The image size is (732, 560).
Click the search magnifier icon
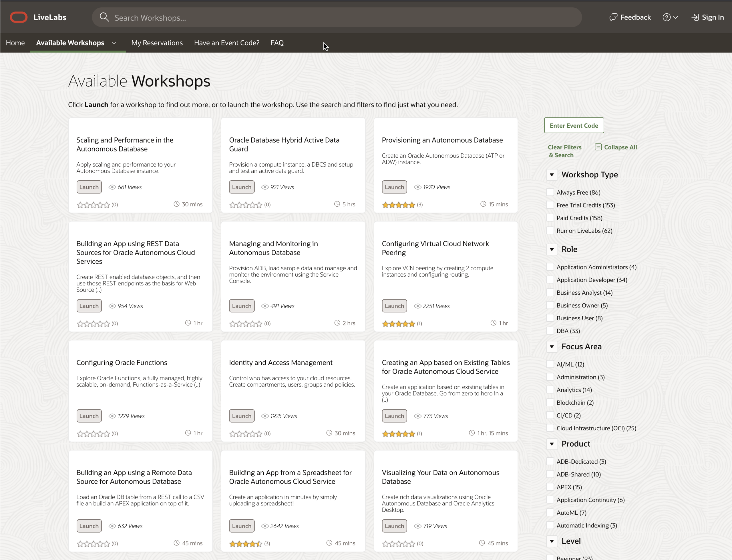click(104, 17)
